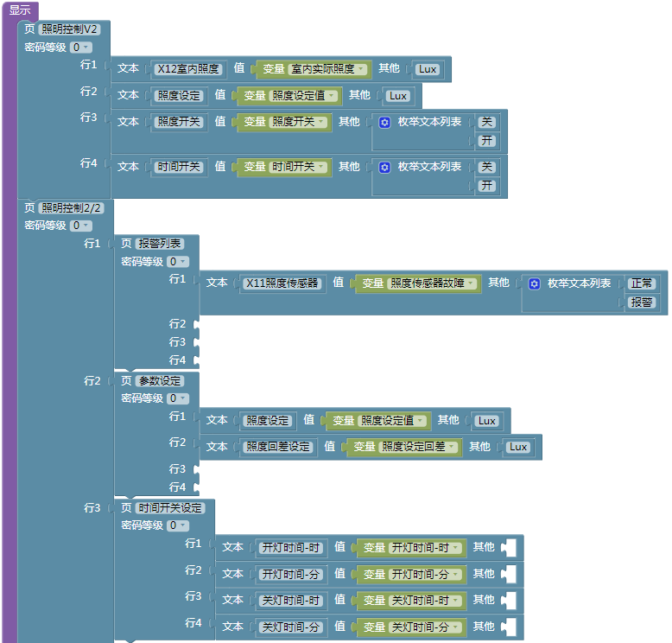Select empty 其他 socket in 开灯时间-时 row
The height and width of the screenshot is (643, 672).
tap(509, 548)
